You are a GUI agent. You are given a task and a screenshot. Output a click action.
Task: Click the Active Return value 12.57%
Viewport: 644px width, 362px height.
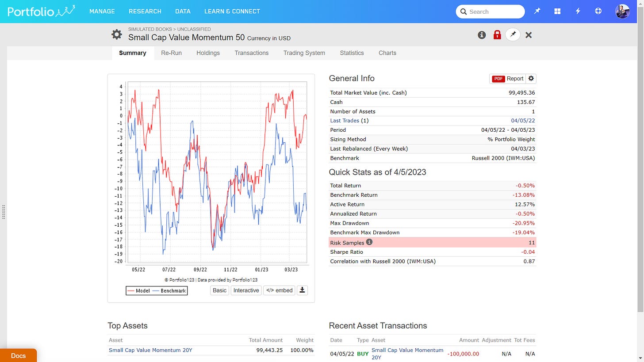525,204
